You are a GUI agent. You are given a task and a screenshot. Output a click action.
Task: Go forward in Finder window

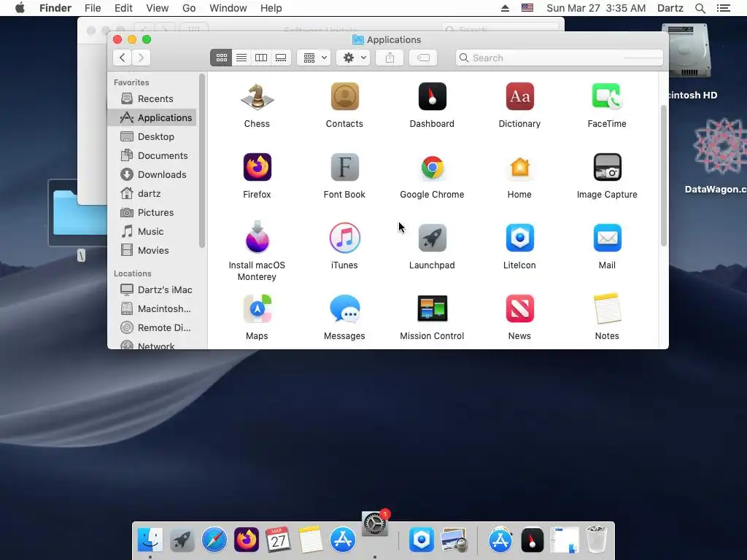141,58
